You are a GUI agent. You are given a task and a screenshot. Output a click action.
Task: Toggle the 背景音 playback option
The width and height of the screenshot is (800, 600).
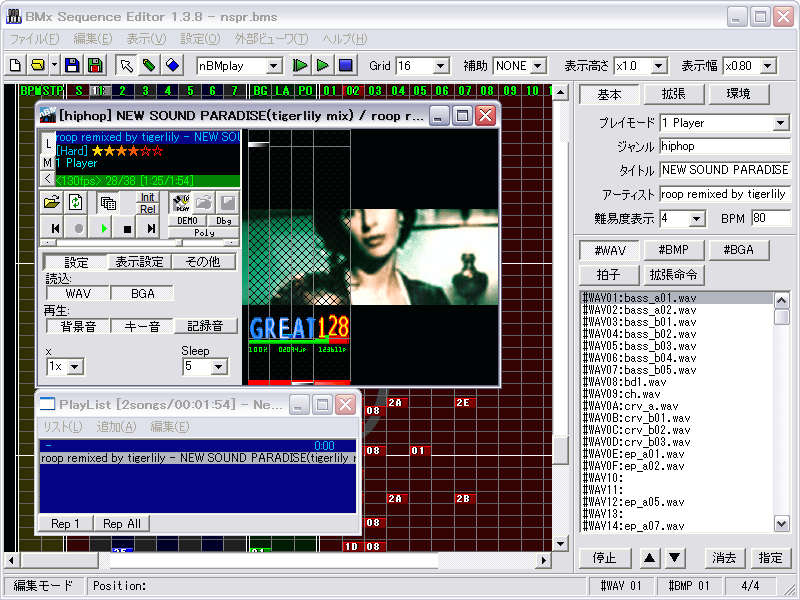point(77,326)
